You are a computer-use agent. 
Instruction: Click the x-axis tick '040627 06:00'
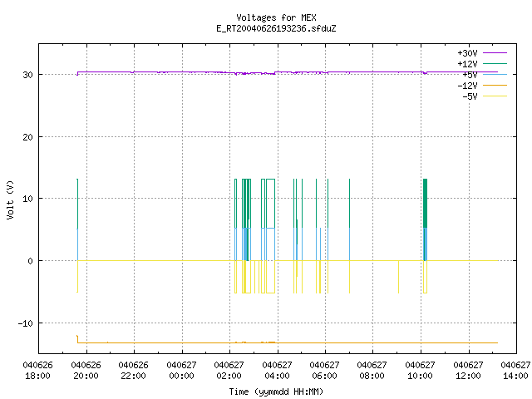tap(325, 371)
